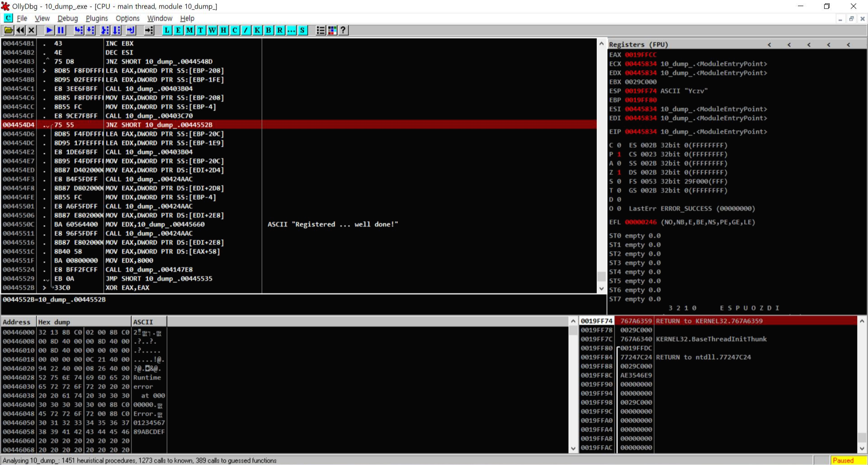
Task: Click the ASCII column header in dump
Action: pos(149,322)
